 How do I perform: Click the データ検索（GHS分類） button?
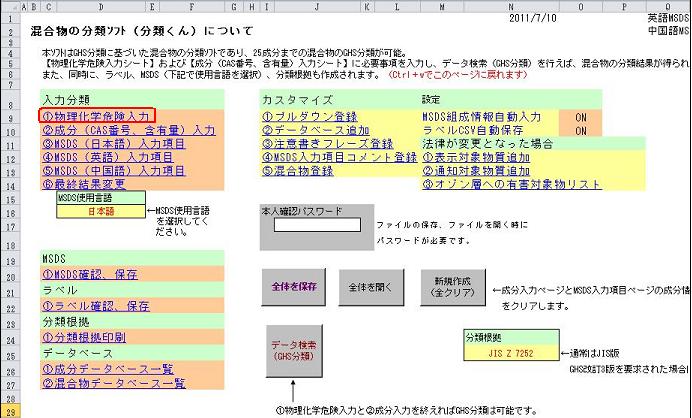(x=294, y=350)
